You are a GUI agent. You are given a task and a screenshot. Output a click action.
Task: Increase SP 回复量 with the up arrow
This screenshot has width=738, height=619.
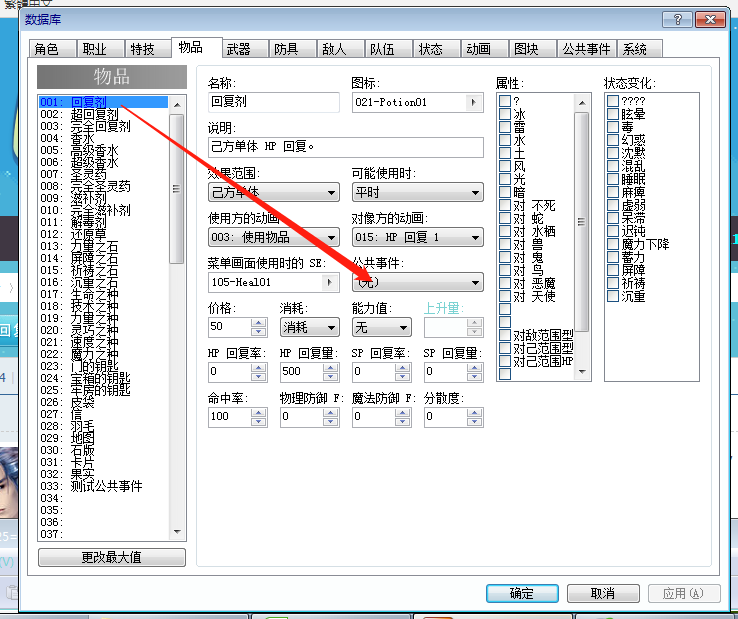(x=474, y=368)
